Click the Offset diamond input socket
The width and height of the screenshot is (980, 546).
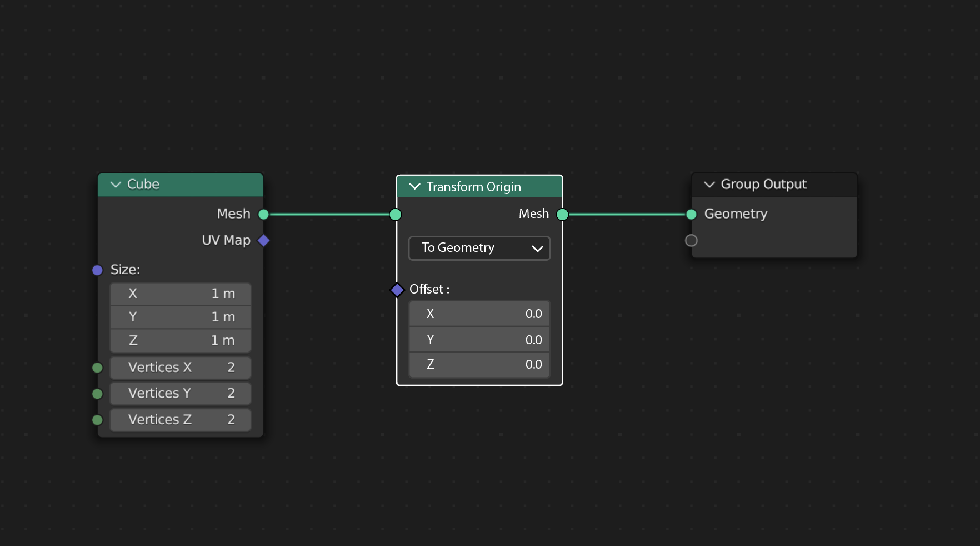[397, 290]
